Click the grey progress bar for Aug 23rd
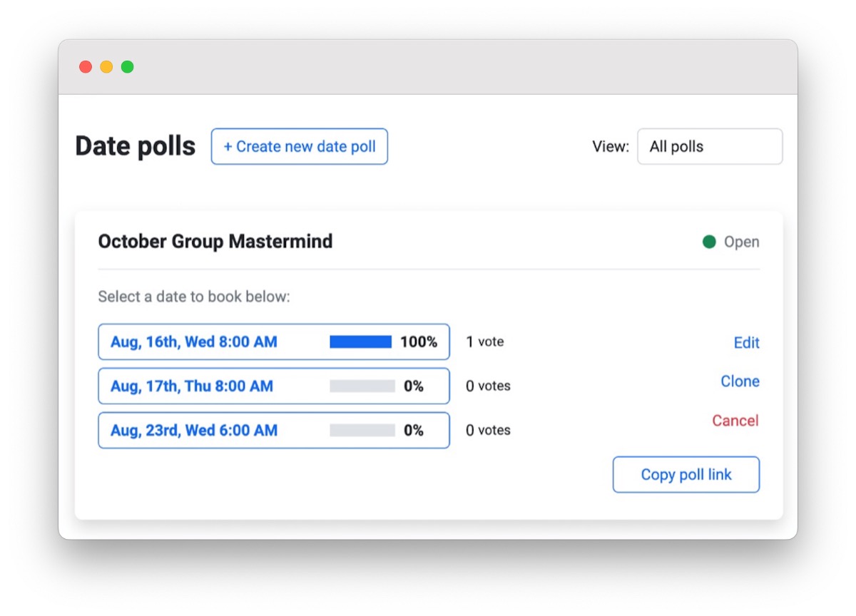The image size is (856, 616). [x=362, y=431]
